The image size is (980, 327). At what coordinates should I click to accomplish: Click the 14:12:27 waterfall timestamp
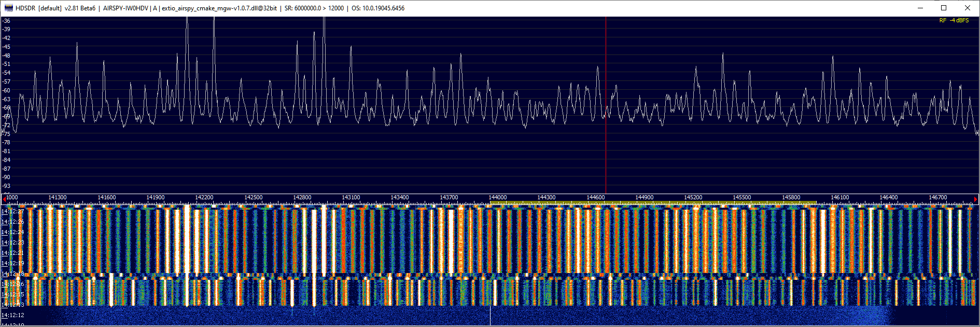[12, 212]
